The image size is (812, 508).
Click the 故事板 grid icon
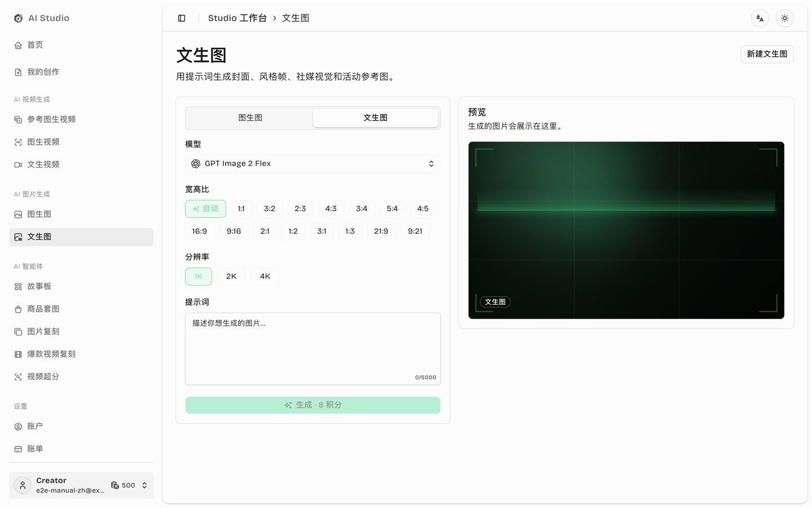pyautogui.click(x=18, y=287)
